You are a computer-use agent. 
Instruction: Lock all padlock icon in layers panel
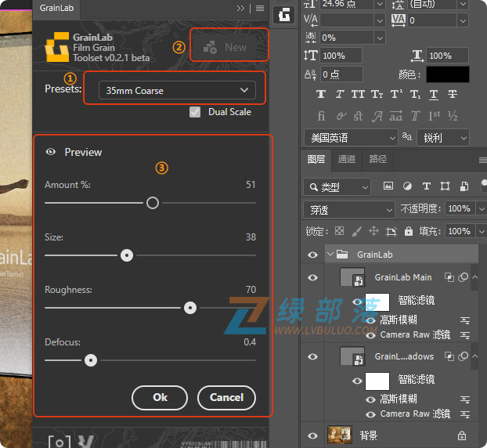(x=409, y=231)
